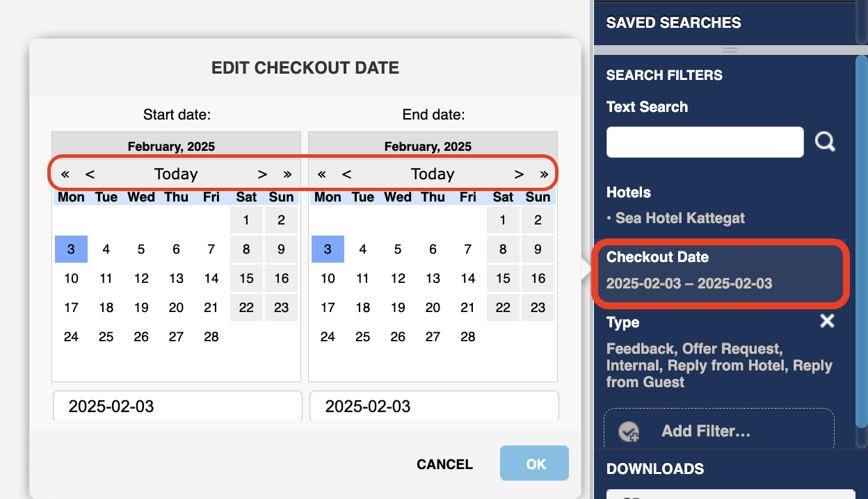The image size is (868, 499).
Task: Go to previous year in Start date calendar
Action: (x=65, y=174)
